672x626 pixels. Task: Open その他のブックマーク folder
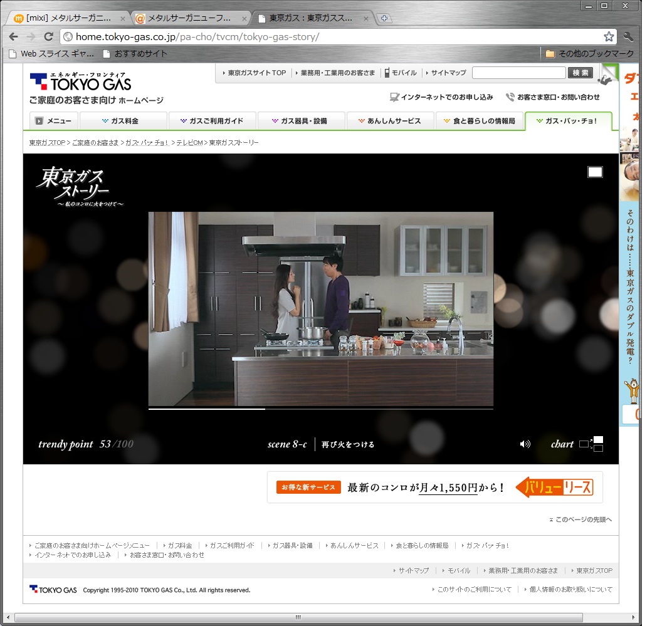point(590,53)
